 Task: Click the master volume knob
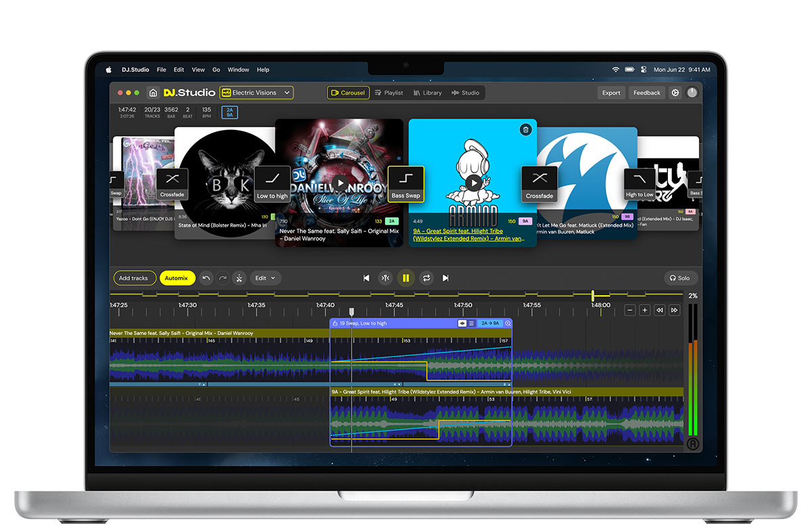[x=692, y=93]
